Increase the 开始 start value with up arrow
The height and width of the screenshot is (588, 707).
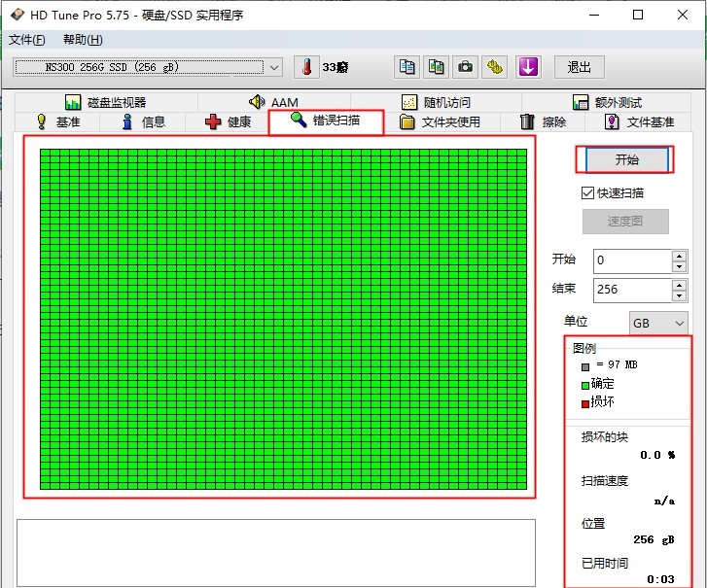coord(679,256)
